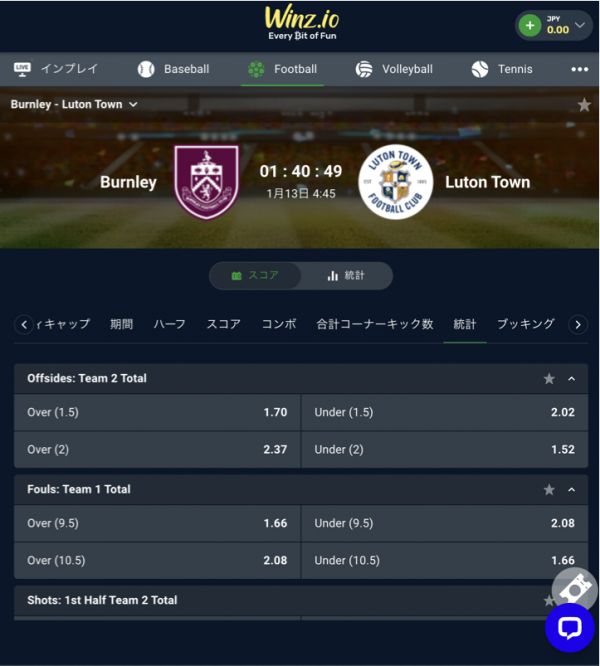This screenshot has width=600, height=666.
Task: Open the live chat support bubble
Action: coord(569,628)
